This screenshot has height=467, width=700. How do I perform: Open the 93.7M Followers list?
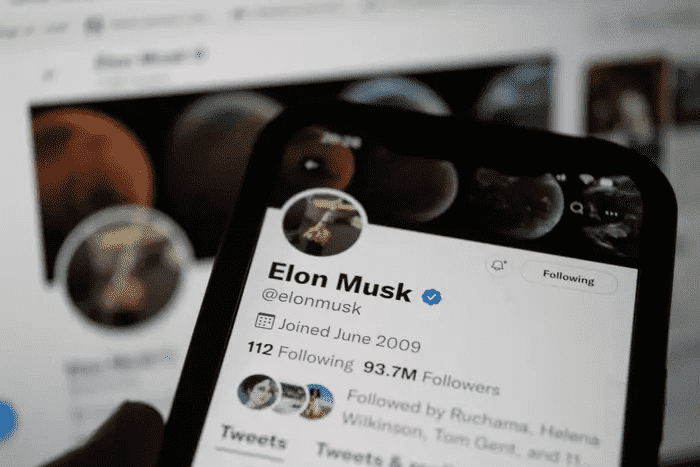(x=431, y=376)
